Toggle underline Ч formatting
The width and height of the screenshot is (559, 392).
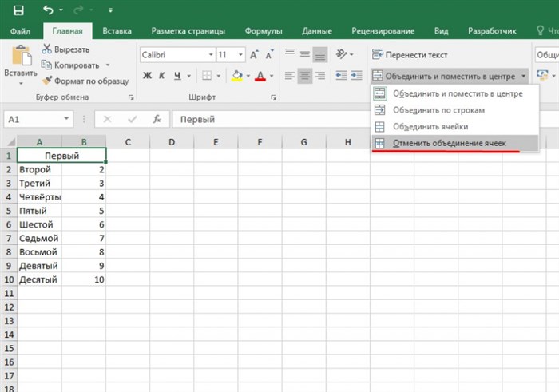(x=177, y=76)
